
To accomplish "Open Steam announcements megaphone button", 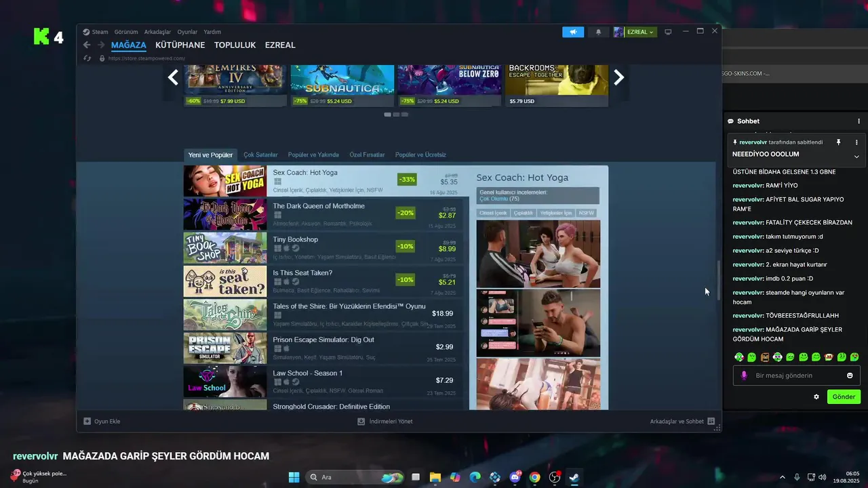I will coord(573,32).
